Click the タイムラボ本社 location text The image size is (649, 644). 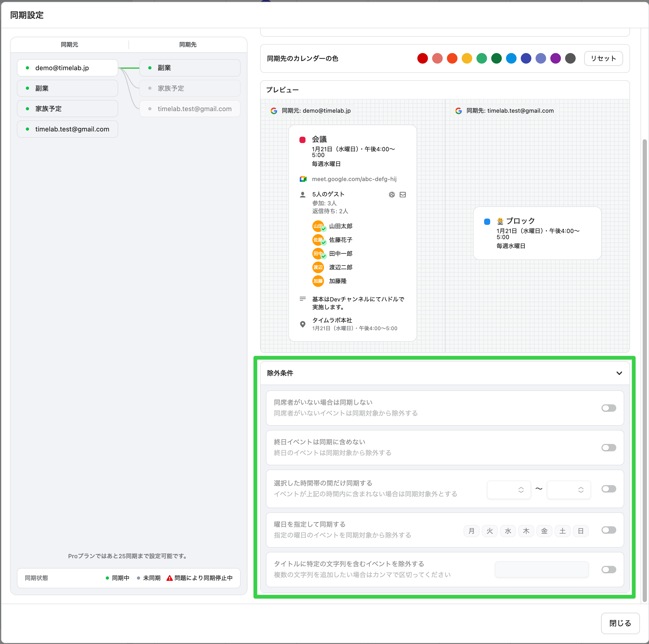[x=332, y=320]
